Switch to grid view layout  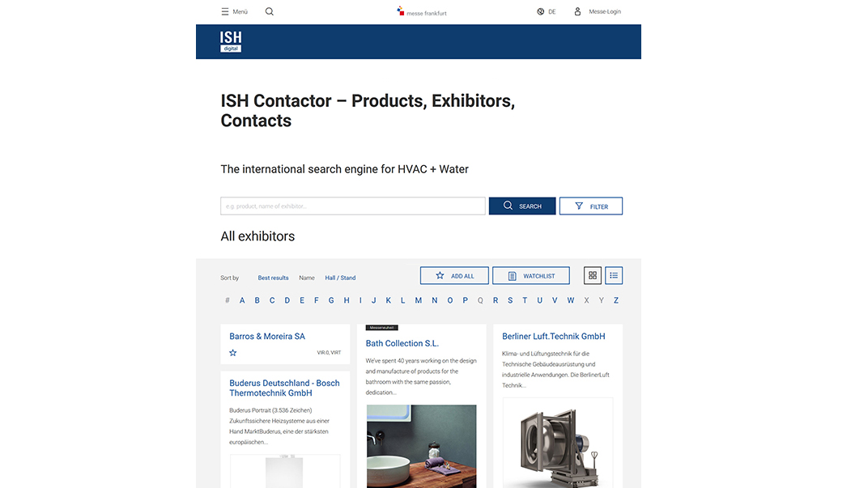click(593, 275)
